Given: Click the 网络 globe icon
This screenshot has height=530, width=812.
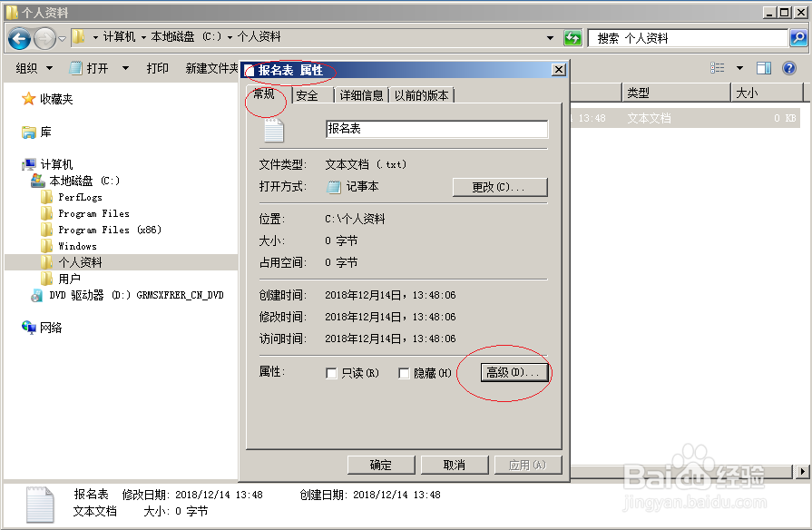Looking at the screenshot, I should (x=28, y=328).
